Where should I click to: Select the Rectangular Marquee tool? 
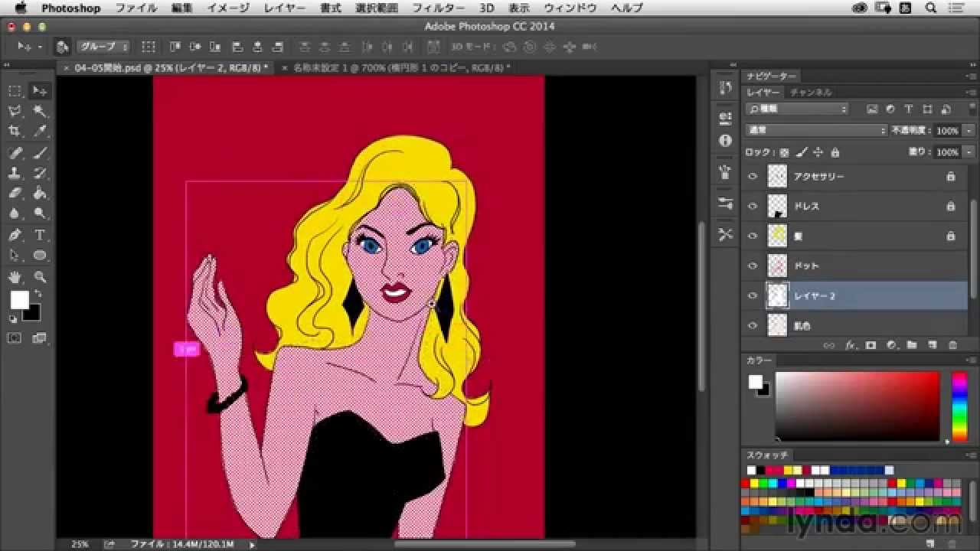(x=15, y=91)
